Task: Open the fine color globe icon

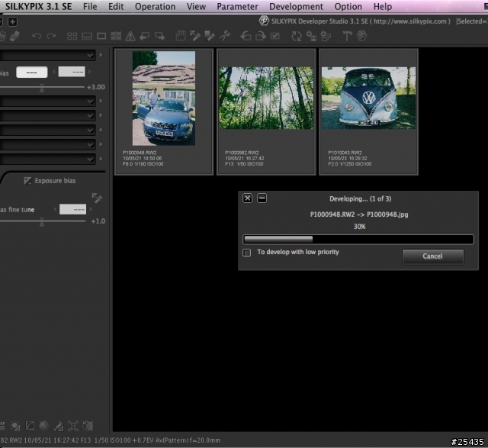Action: point(44,426)
